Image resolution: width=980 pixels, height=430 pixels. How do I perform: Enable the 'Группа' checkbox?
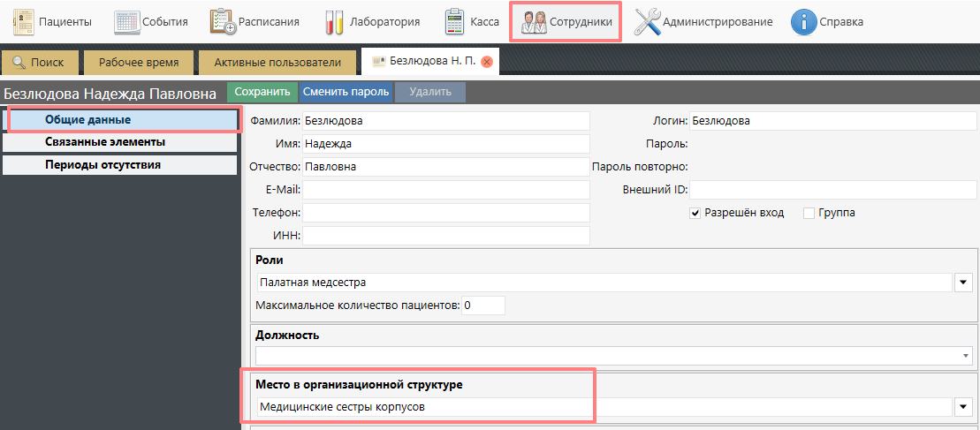pos(809,213)
